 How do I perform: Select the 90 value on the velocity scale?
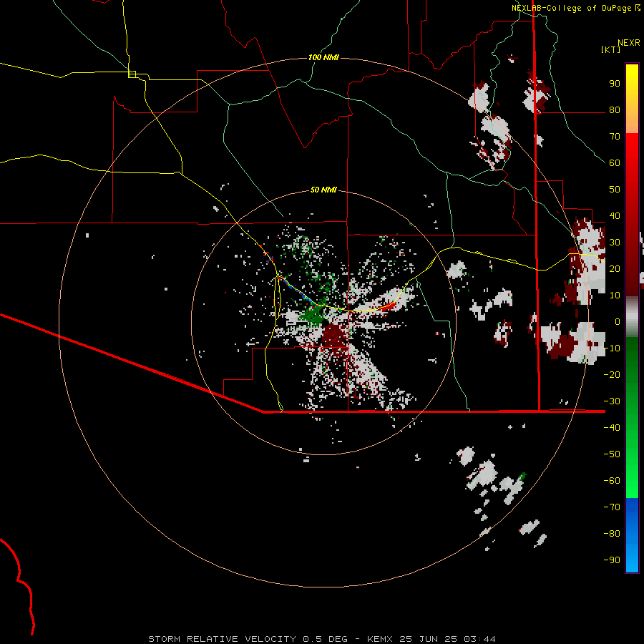point(615,84)
